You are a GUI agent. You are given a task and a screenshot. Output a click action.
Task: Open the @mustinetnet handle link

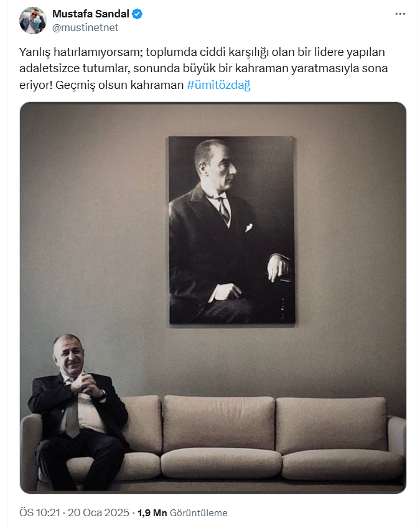click(85, 27)
